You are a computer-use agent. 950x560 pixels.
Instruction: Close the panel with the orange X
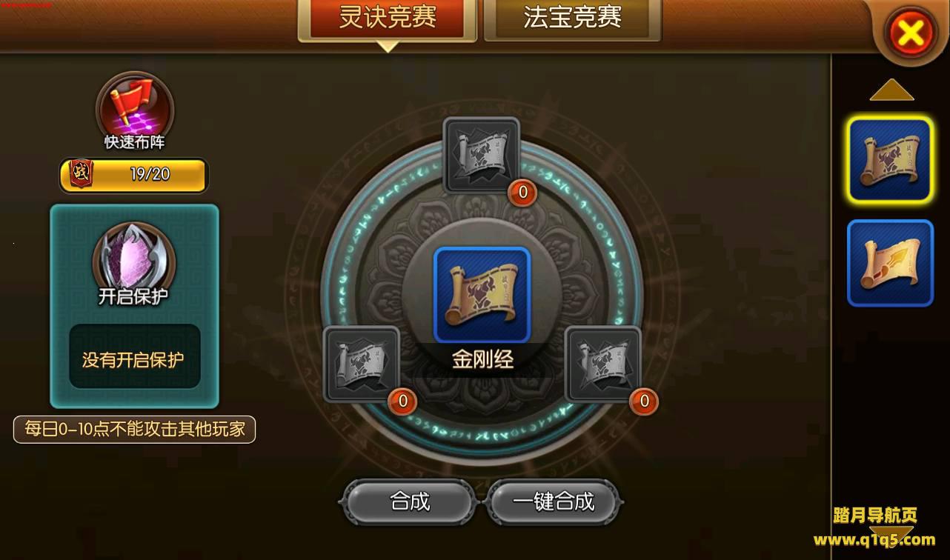[911, 33]
